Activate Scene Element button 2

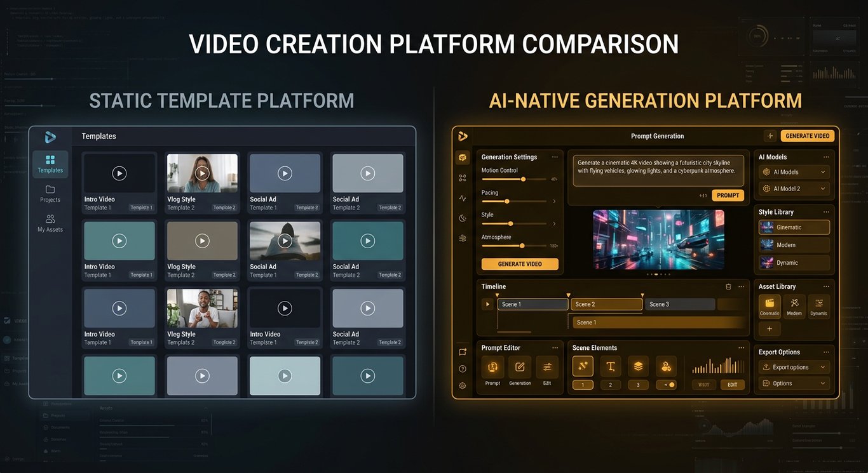tap(611, 384)
